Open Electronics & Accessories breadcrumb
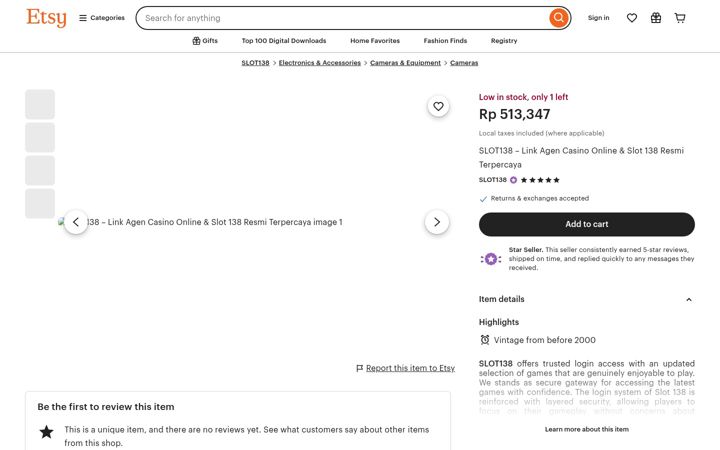Image resolution: width=720 pixels, height=450 pixels. pos(320,63)
